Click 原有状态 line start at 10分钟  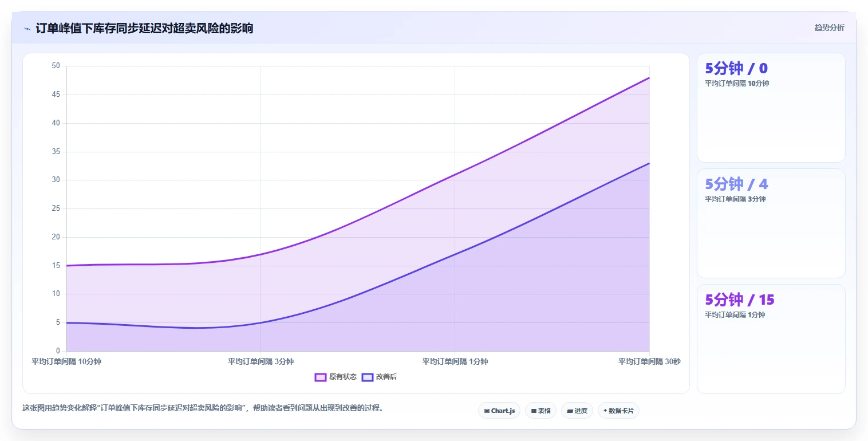(66, 266)
